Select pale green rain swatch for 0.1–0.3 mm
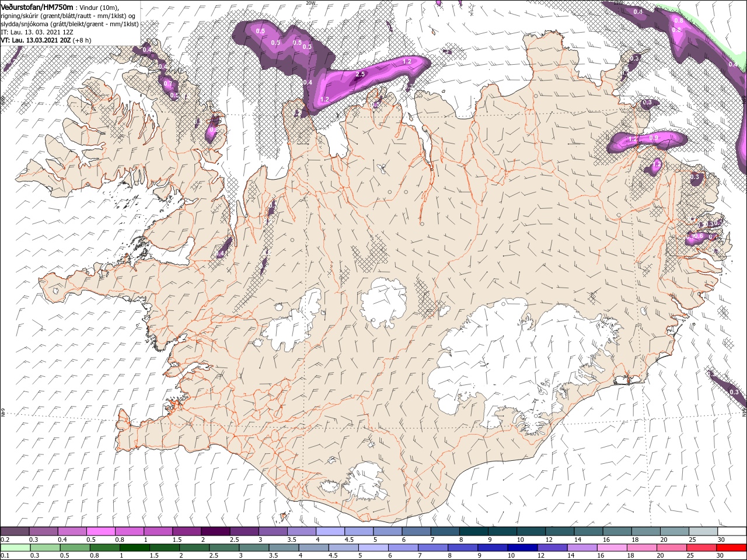747x560 pixels. 15,548
